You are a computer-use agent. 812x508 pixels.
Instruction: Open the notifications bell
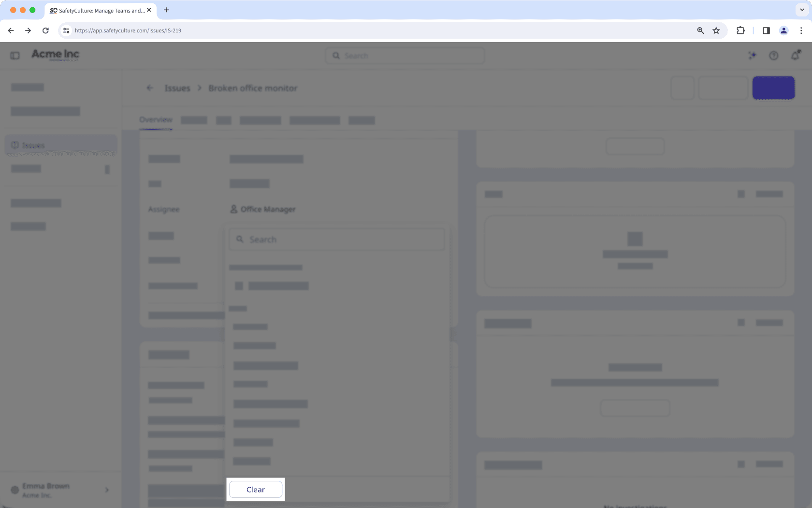click(x=795, y=56)
